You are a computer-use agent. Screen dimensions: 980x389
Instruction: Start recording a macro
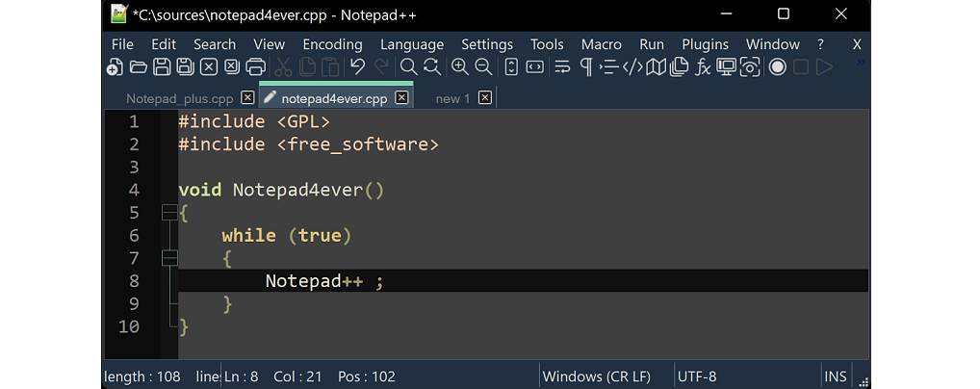[778, 66]
